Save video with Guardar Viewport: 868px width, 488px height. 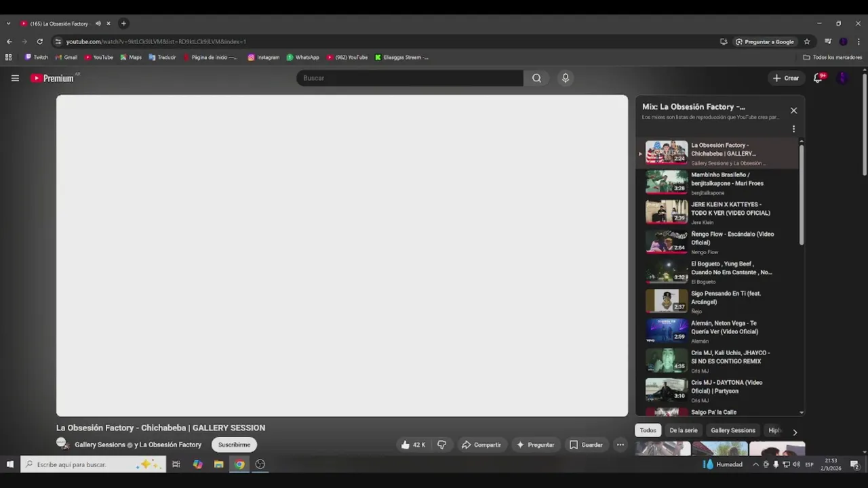(586, 445)
